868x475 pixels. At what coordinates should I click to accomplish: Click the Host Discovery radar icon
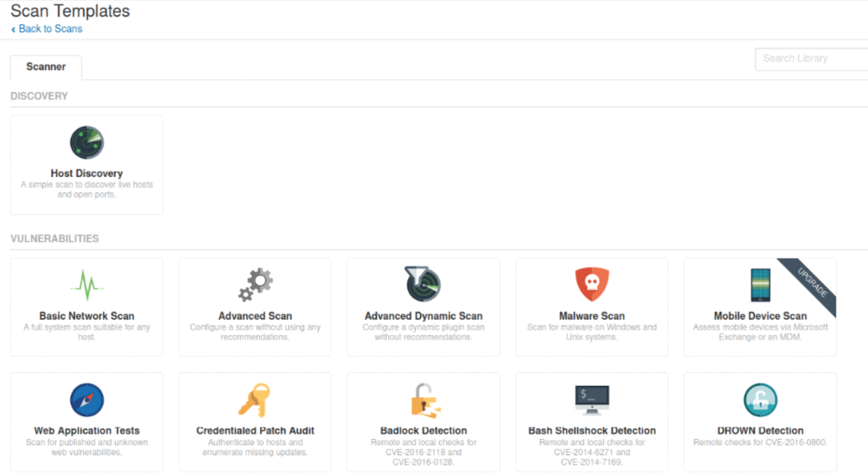tap(87, 143)
